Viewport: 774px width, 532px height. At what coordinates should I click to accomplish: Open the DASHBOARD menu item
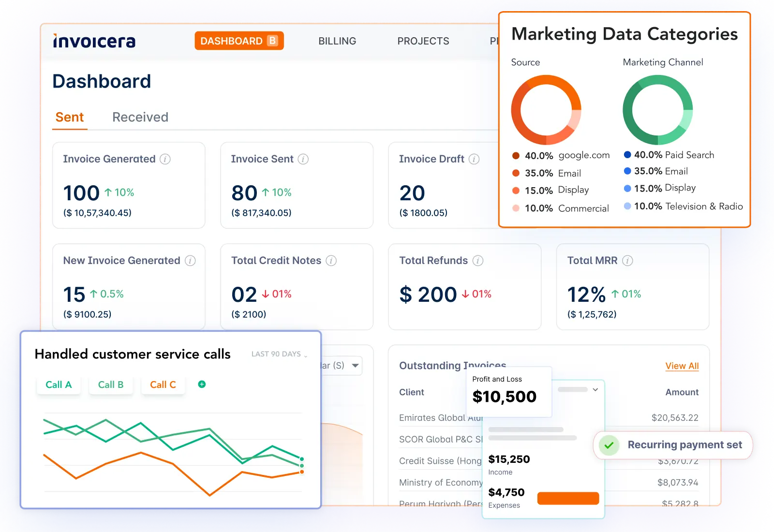coord(239,41)
